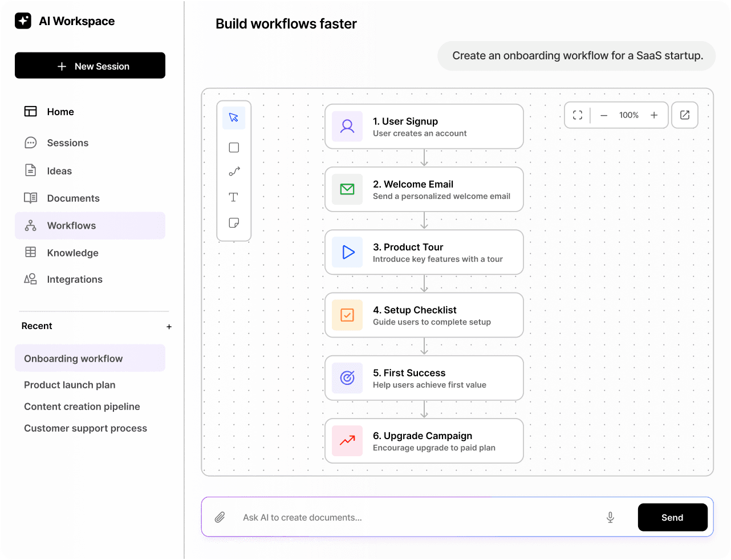Viewport: 731px width, 560px height.
Task: Open workflow in external window
Action: [685, 115]
